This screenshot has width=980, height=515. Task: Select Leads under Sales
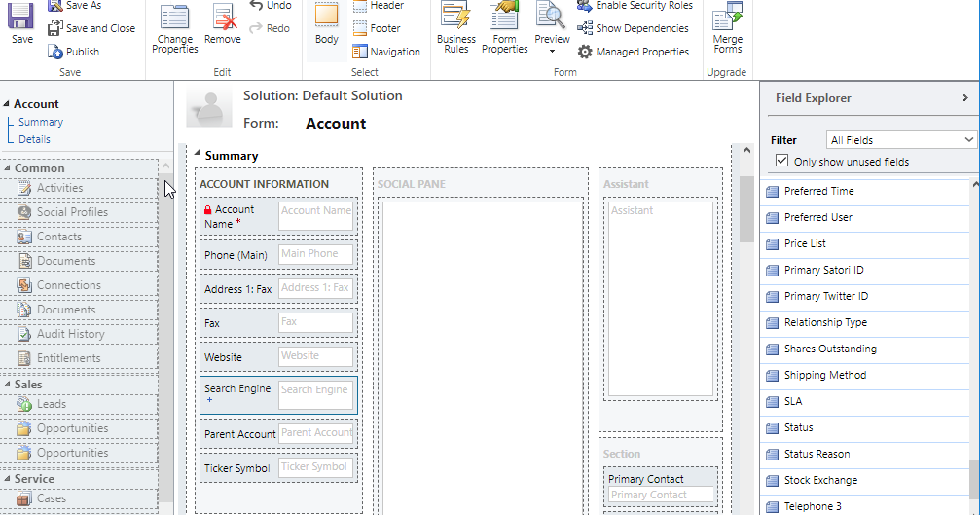79,404
